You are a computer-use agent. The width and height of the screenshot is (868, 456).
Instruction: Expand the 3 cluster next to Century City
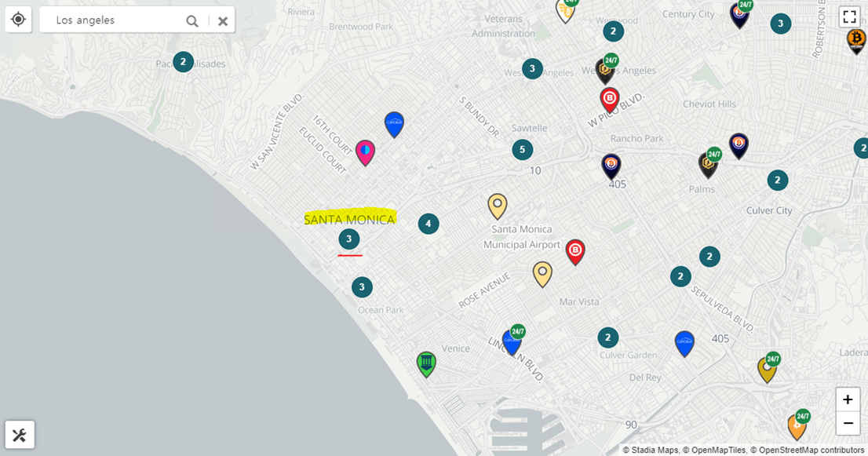pyautogui.click(x=781, y=24)
